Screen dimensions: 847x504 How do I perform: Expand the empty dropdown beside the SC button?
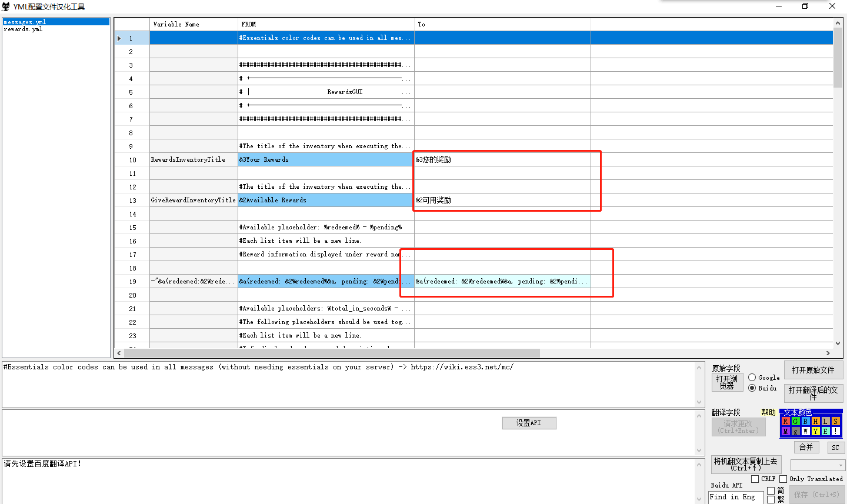[818, 465]
